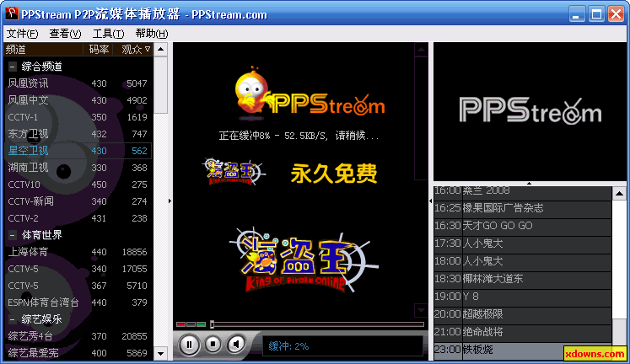Stop playback with the stop button

click(x=213, y=344)
